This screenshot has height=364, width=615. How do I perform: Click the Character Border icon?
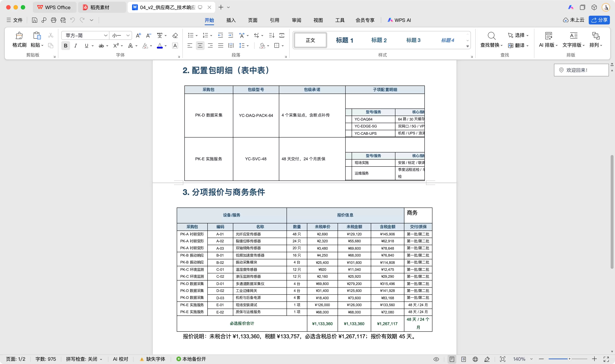pyautogui.click(x=175, y=46)
